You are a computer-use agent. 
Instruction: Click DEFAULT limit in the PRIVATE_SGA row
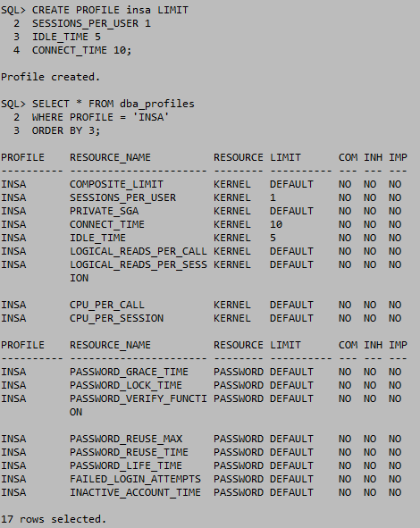click(x=291, y=211)
